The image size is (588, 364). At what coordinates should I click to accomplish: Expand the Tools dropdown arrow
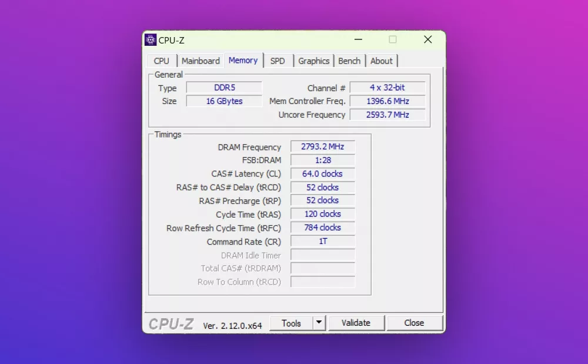click(319, 322)
